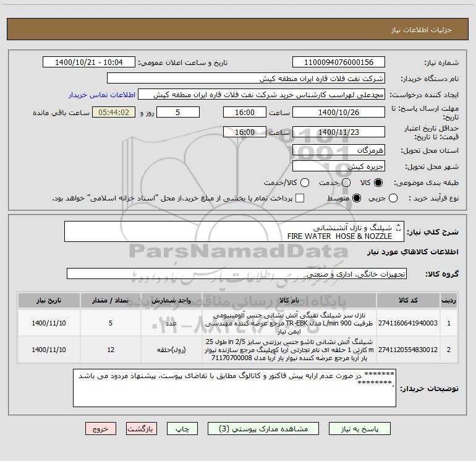Open the اطلاعات تماس خریدار link
The width and height of the screenshot is (476, 461).
coord(102,95)
